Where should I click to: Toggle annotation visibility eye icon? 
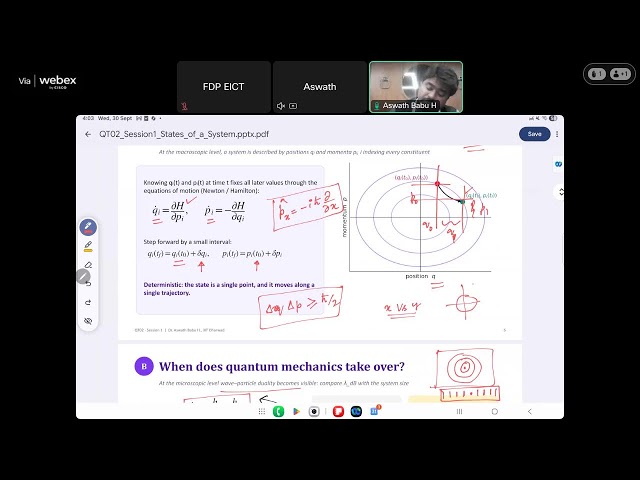coord(88,321)
